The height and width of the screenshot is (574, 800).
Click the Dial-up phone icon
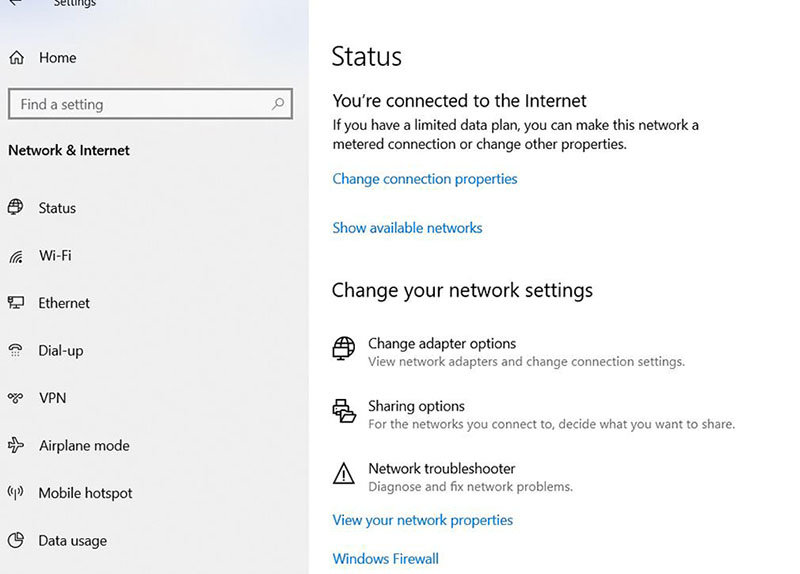tap(15, 350)
